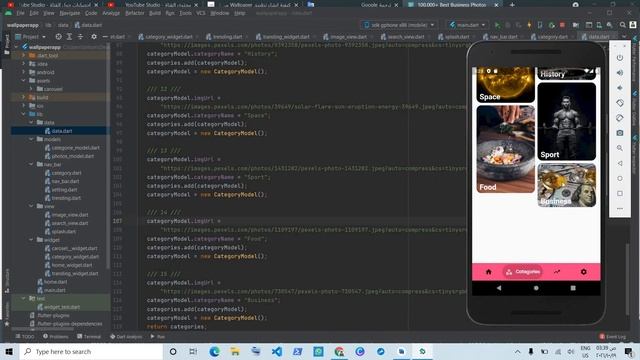Open the File menu
The height and width of the screenshot is (360, 640).
pyautogui.click(x=20, y=13)
